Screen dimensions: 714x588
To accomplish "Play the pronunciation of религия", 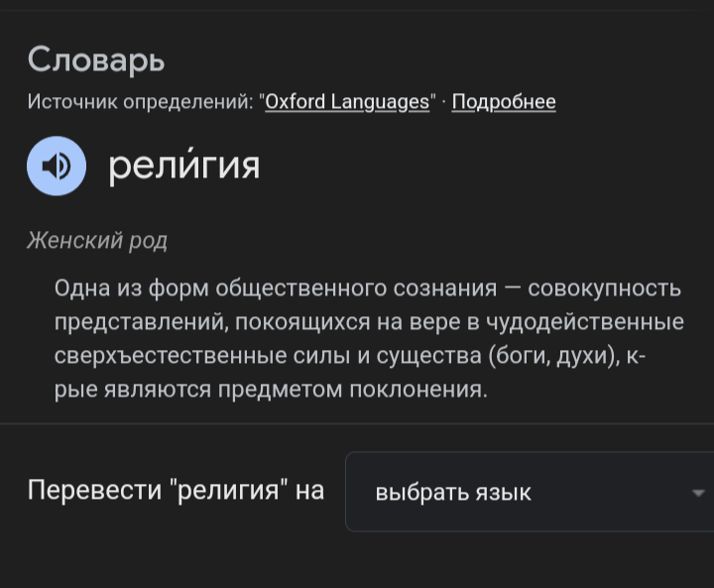I will coord(57,166).
